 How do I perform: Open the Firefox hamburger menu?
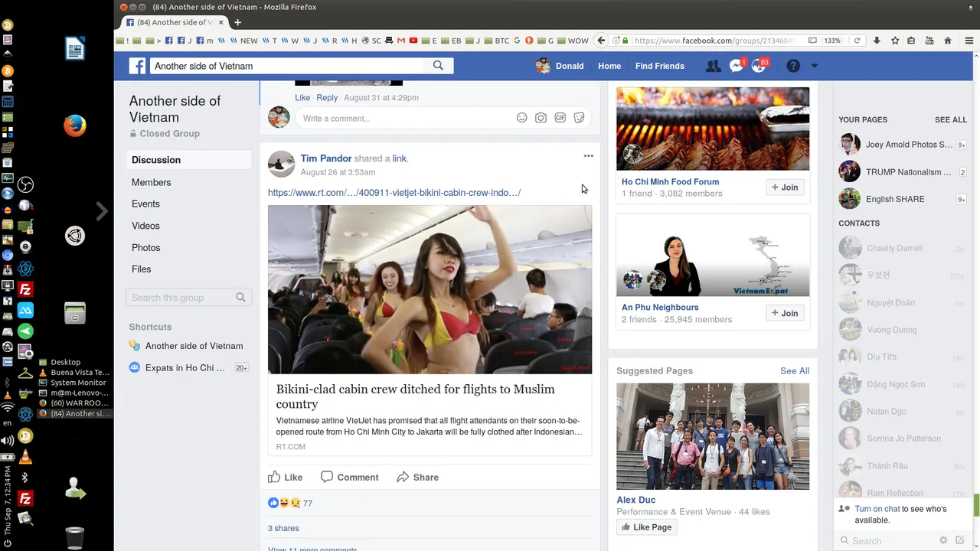(969, 41)
